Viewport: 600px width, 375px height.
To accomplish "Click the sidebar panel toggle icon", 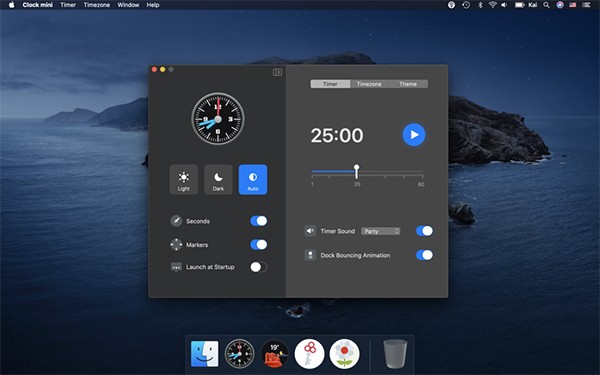I will 277,72.
